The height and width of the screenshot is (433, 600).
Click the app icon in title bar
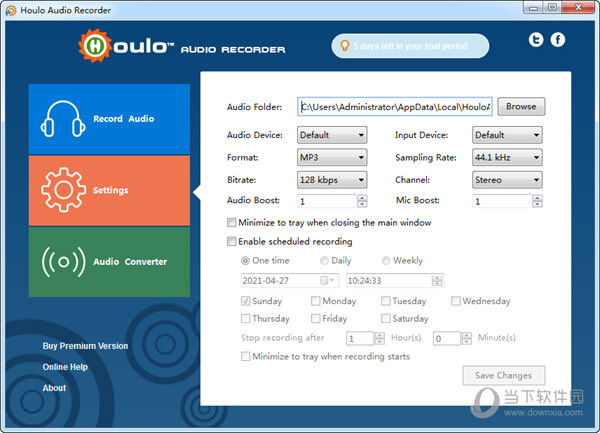(x=11, y=10)
